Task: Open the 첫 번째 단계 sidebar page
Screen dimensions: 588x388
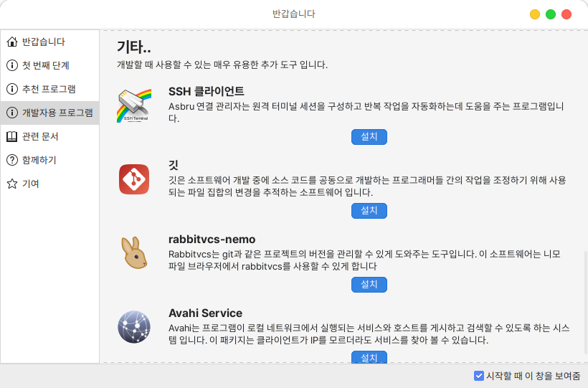Action: coord(46,65)
